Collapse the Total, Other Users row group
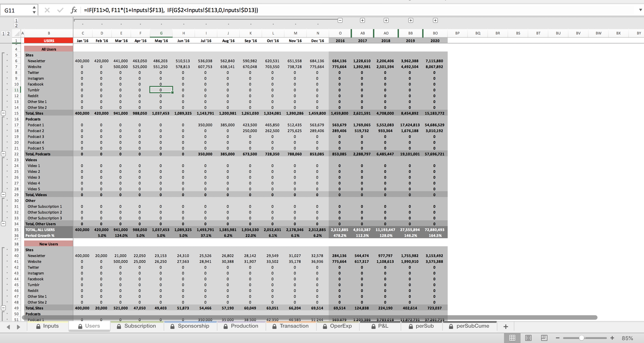The height and width of the screenshot is (343, 644). pyautogui.click(x=3, y=224)
